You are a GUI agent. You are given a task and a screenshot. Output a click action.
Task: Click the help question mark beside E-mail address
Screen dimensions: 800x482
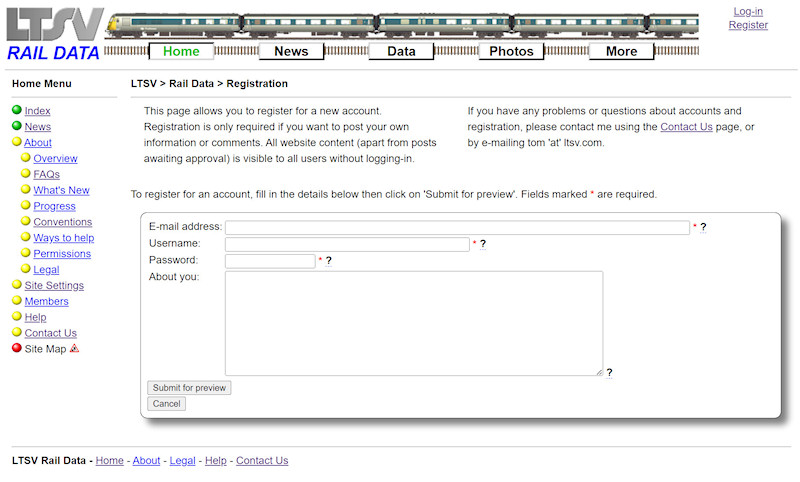[703, 228]
